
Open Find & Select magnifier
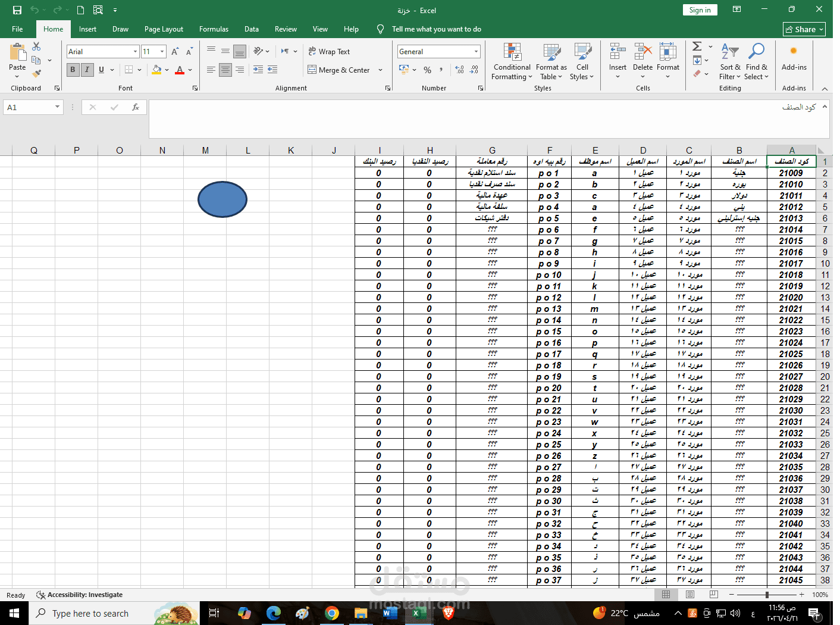point(756,61)
